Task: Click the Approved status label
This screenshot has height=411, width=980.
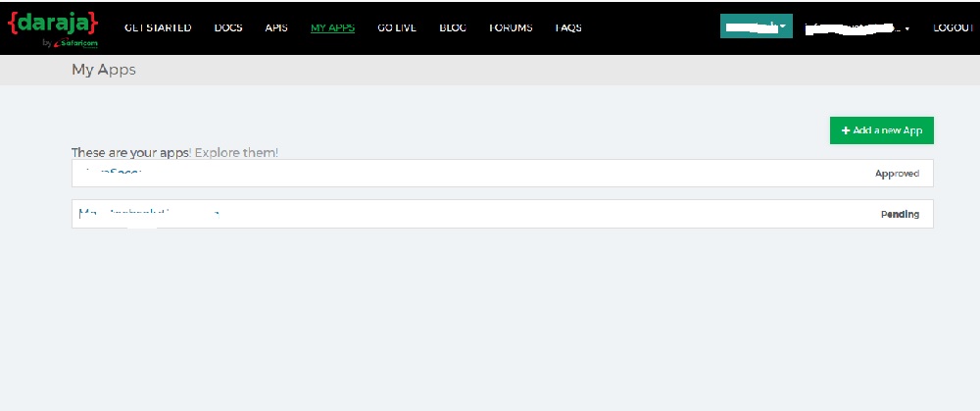Action: point(897,174)
